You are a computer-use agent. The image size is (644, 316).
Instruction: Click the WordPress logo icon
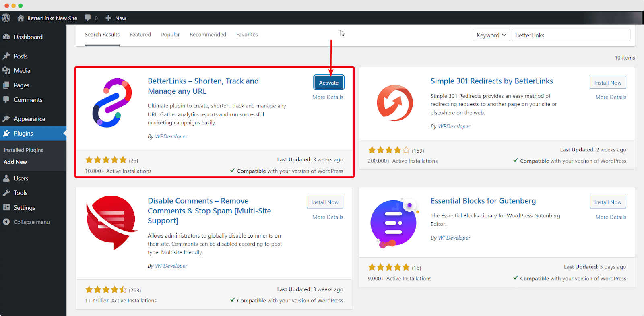tap(6, 18)
